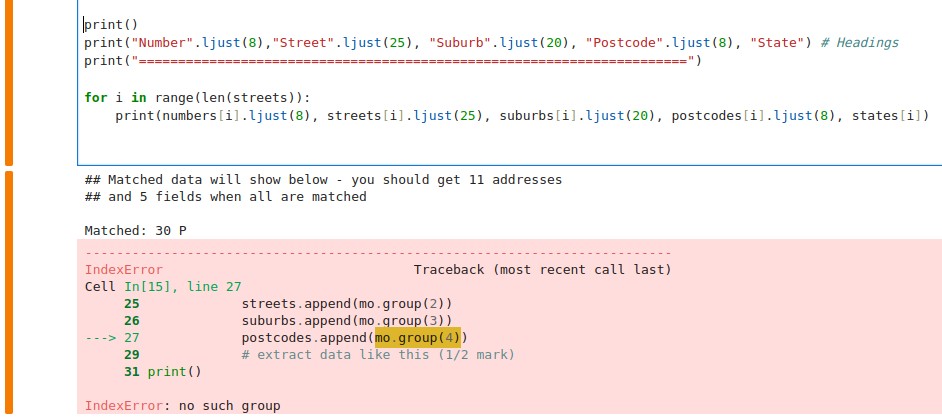The height and width of the screenshot is (420, 942).
Task: Click the 'In[15], line 27' cell reference
Action: coord(183,287)
